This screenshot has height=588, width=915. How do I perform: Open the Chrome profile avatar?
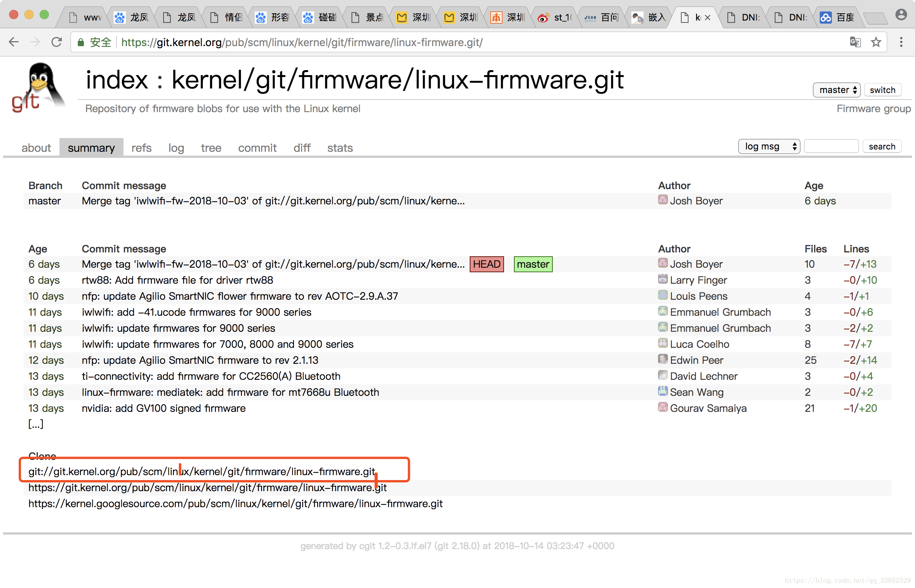[x=901, y=14]
